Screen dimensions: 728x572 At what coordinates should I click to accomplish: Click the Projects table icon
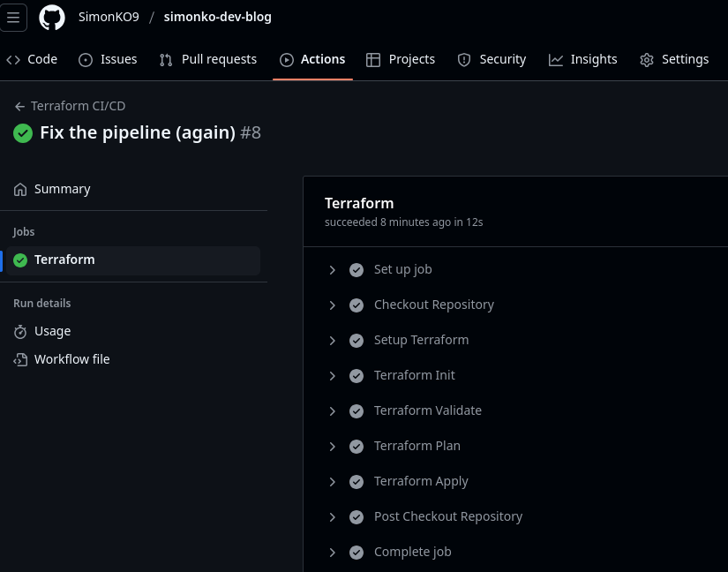[x=373, y=60]
